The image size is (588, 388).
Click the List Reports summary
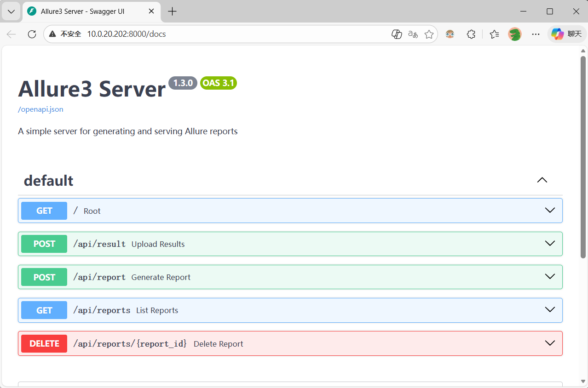[157, 310]
